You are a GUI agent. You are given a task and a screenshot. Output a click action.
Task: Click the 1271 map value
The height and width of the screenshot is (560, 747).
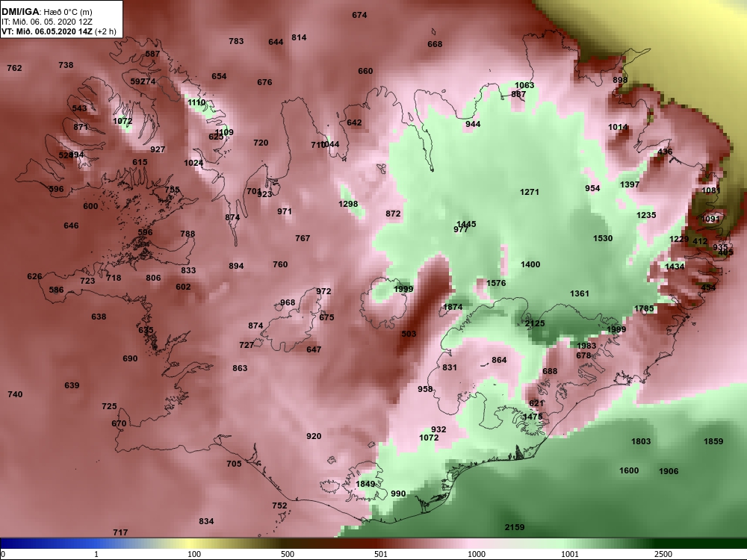click(530, 192)
